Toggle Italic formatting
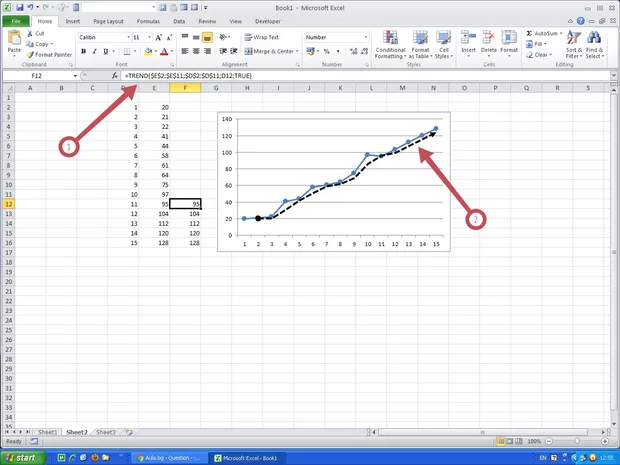This screenshot has width=620, height=465. pos(95,51)
